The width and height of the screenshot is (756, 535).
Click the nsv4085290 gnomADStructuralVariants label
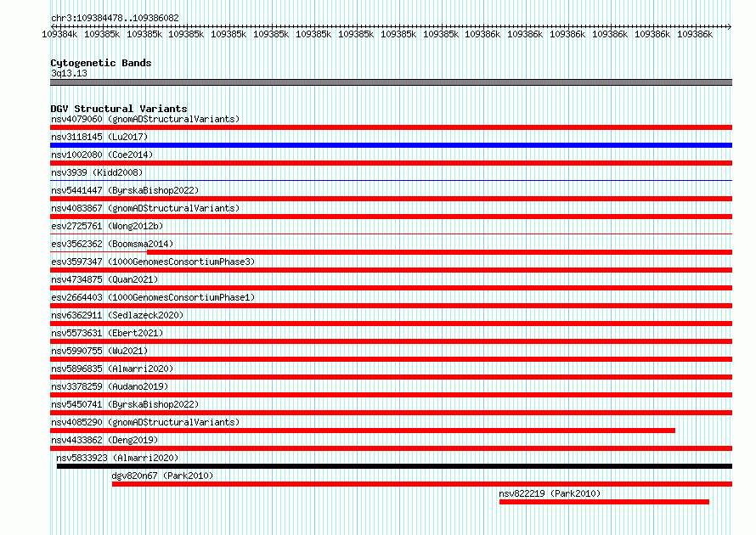click(145, 422)
